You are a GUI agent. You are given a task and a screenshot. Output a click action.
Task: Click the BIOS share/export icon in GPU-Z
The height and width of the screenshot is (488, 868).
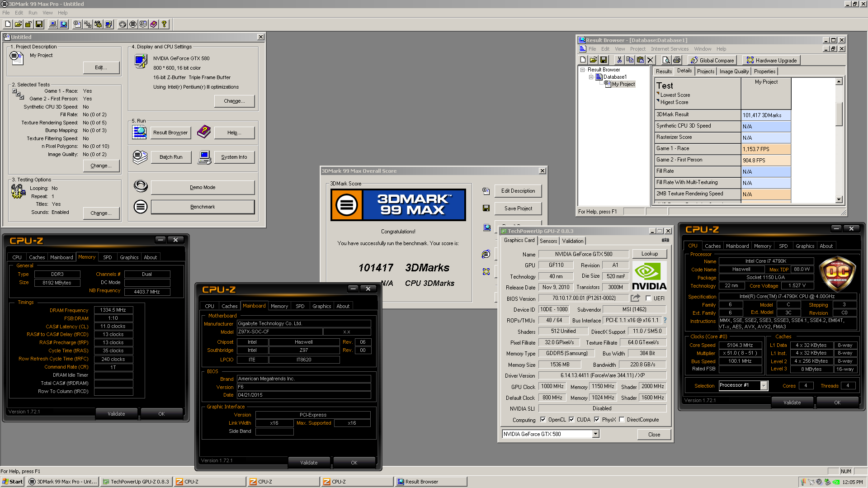tap(635, 298)
